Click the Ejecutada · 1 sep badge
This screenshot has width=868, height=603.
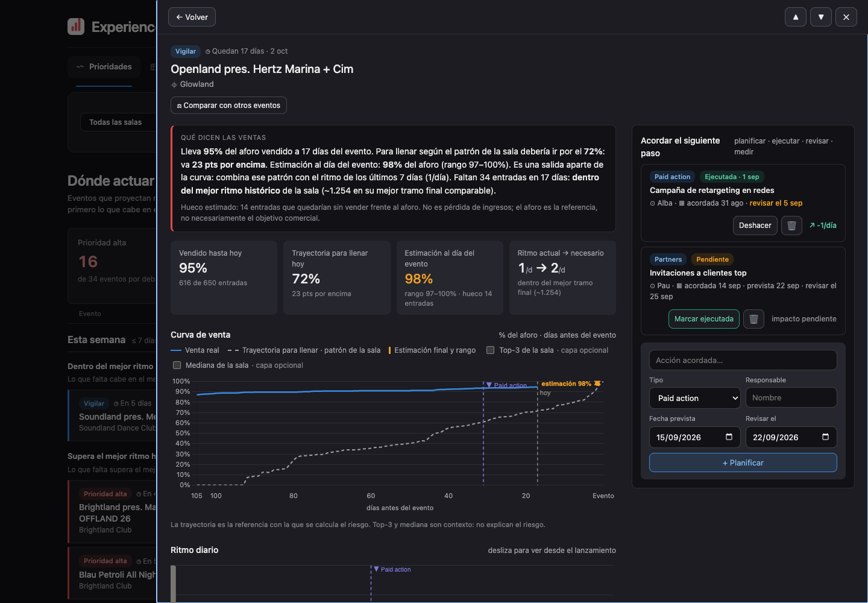point(732,177)
